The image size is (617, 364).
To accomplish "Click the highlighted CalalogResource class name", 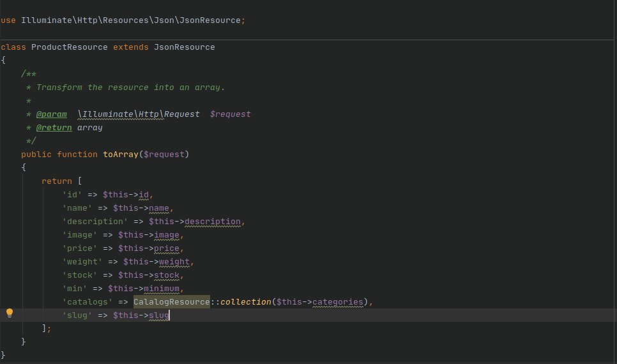I will (172, 302).
